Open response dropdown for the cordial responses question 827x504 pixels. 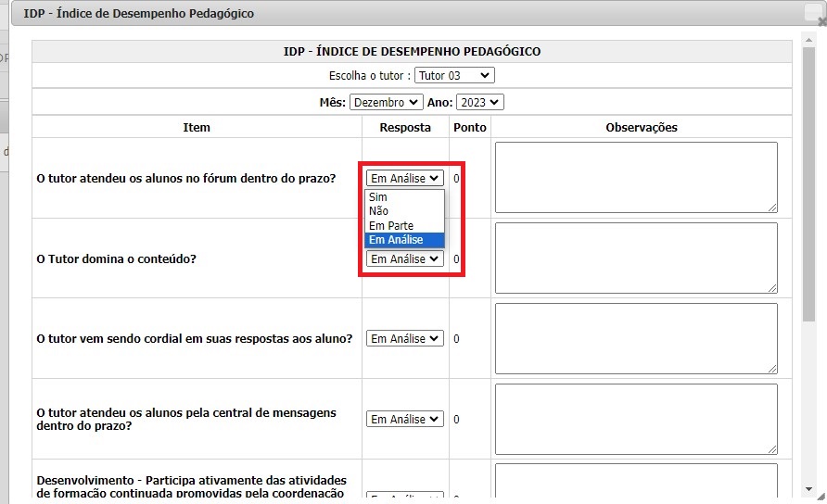pos(404,339)
